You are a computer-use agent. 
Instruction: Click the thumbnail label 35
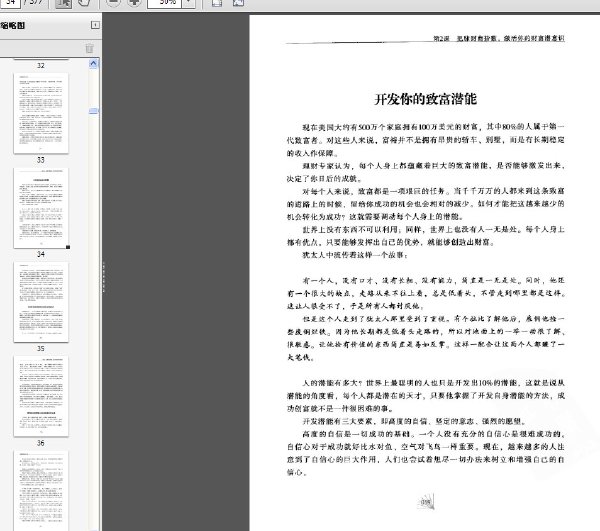pos(41,349)
